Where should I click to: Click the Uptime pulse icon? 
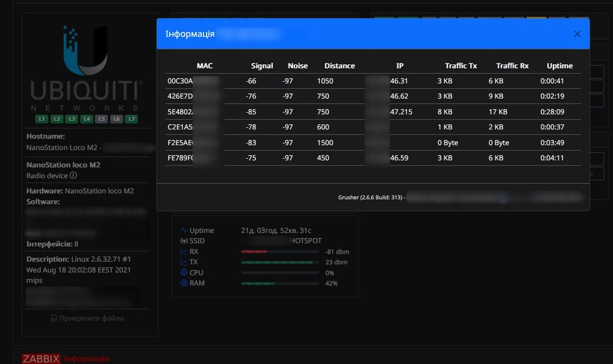(x=183, y=230)
